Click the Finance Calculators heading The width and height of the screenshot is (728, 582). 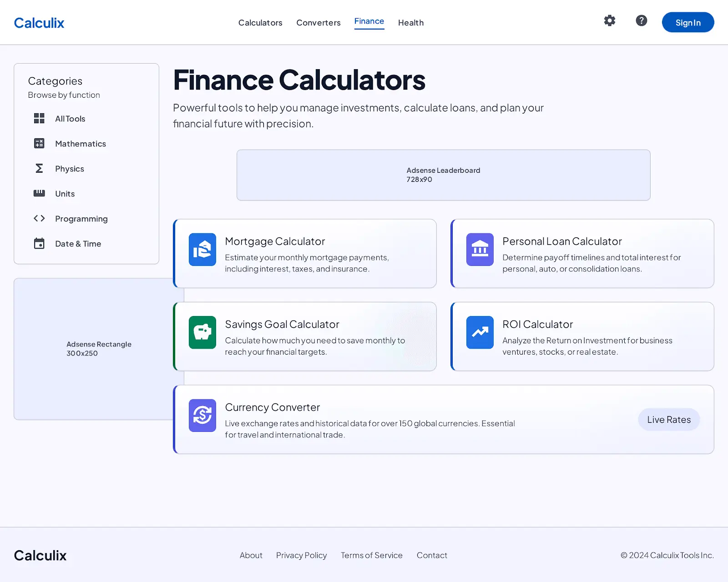(x=299, y=80)
